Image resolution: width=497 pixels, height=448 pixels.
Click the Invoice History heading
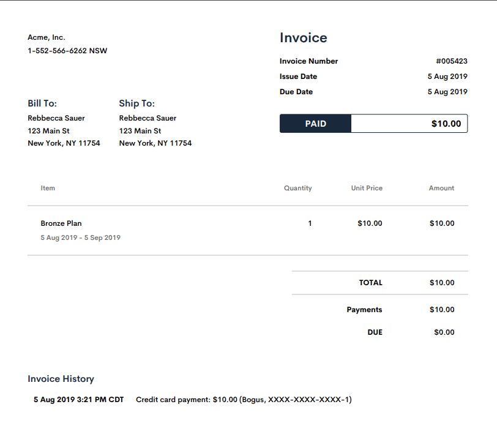(x=61, y=379)
